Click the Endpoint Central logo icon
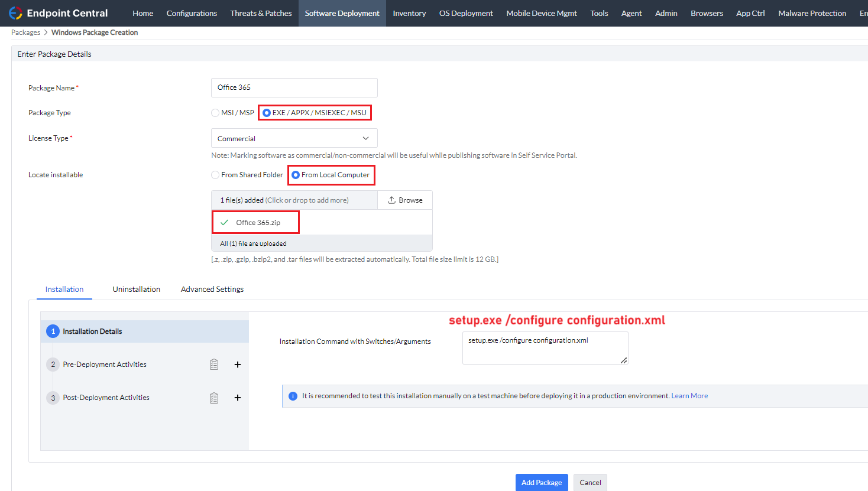 tap(15, 13)
